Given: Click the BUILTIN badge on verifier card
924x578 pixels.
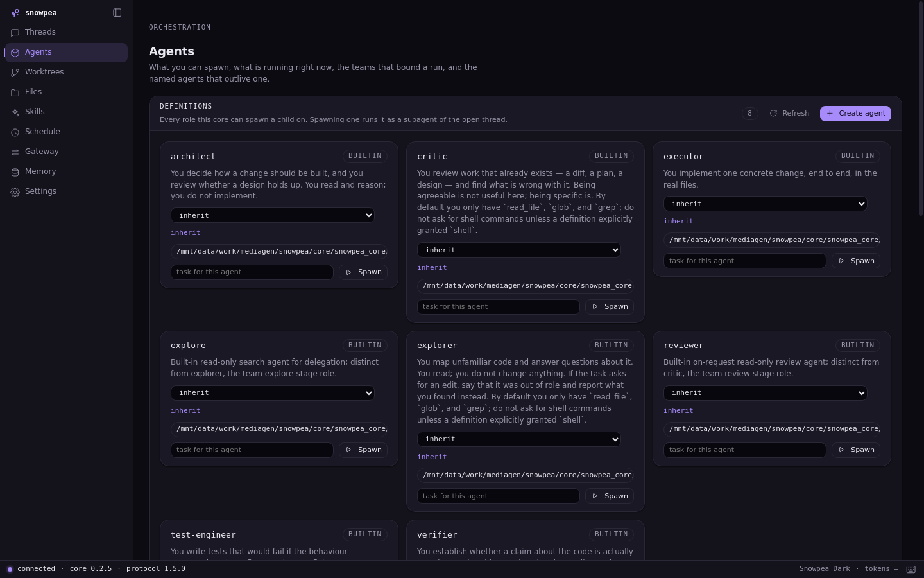Looking at the screenshot, I should pyautogui.click(x=611, y=534).
